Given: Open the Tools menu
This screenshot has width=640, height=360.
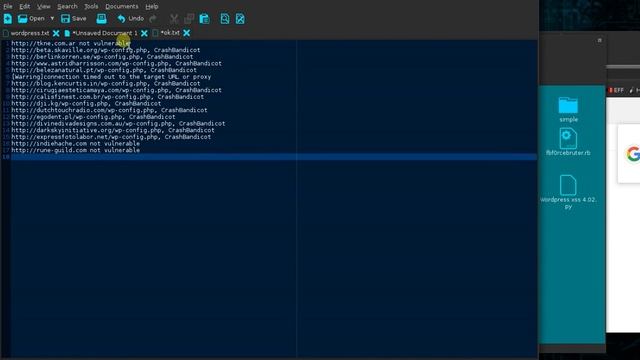Looking at the screenshot, I should [91, 7].
